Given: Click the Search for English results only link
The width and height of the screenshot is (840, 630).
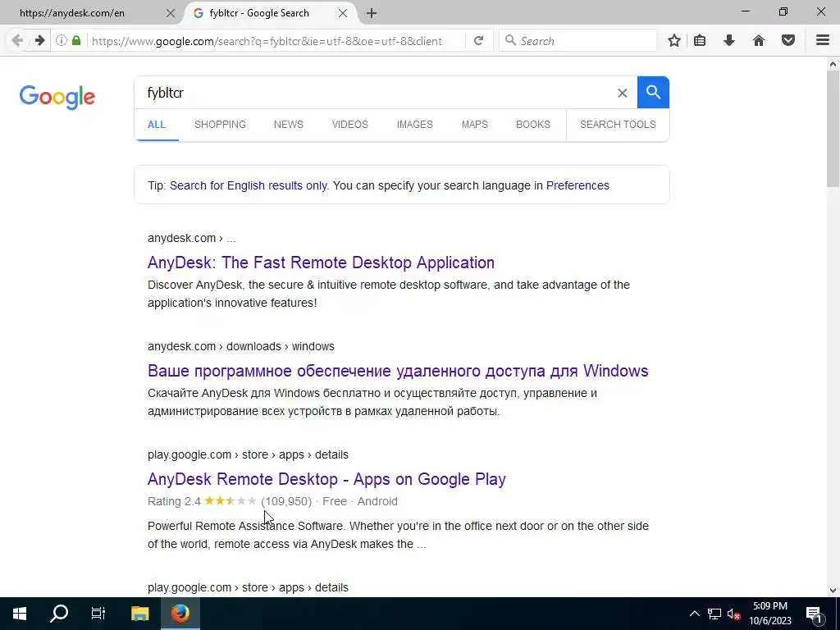Looking at the screenshot, I should click(x=249, y=185).
